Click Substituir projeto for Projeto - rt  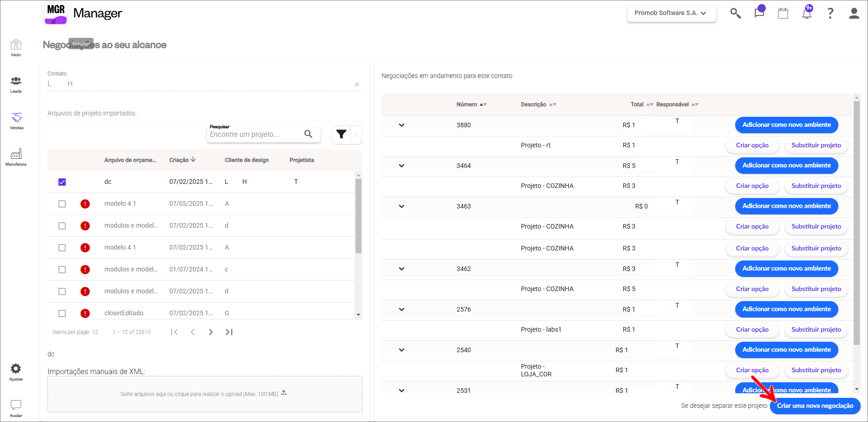[816, 145]
